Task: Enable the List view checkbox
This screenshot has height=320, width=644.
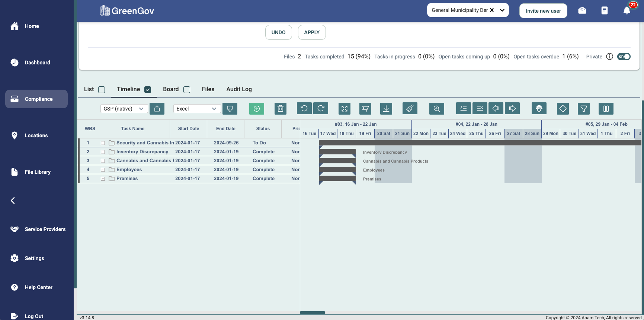Action: (102, 90)
